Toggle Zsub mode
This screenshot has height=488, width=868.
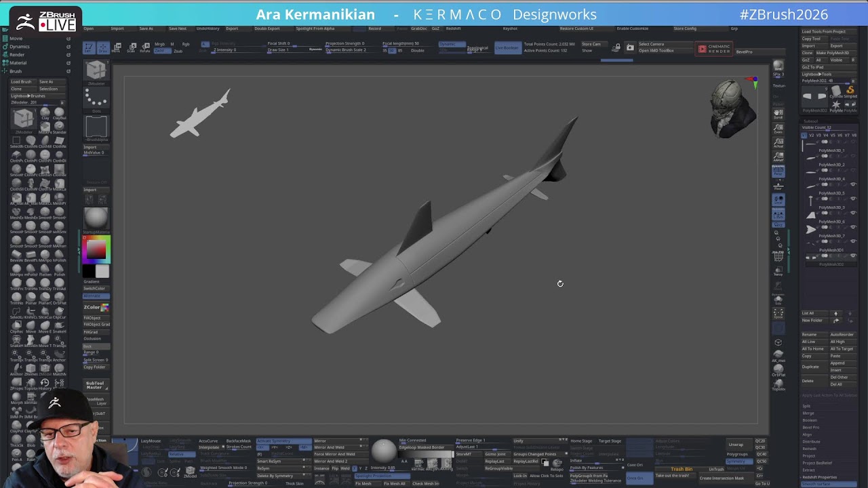(177, 51)
